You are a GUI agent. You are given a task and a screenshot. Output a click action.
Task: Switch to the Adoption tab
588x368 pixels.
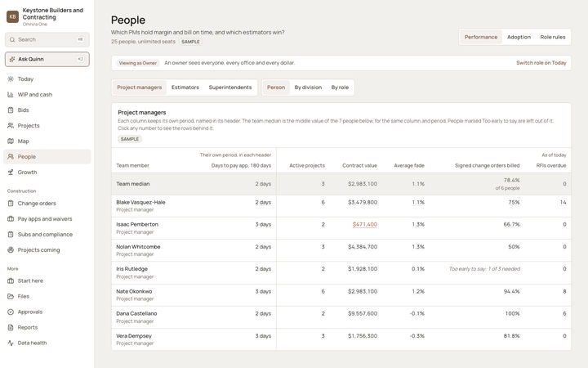(x=519, y=37)
